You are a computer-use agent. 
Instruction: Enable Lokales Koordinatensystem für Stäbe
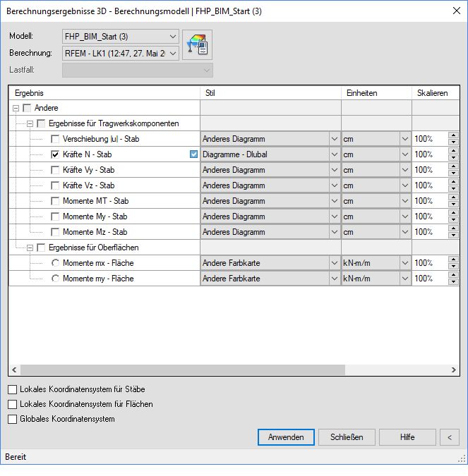pyautogui.click(x=13, y=389)
